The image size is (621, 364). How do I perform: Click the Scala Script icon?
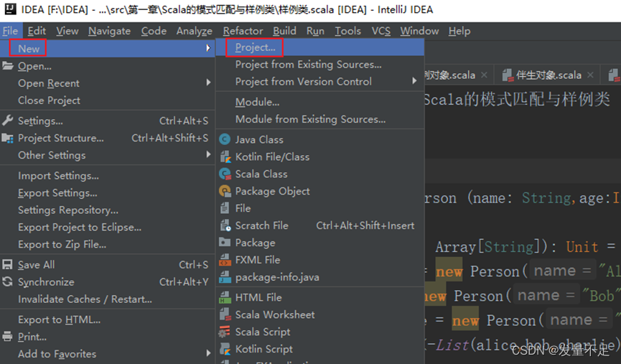[x=225, y=332]
